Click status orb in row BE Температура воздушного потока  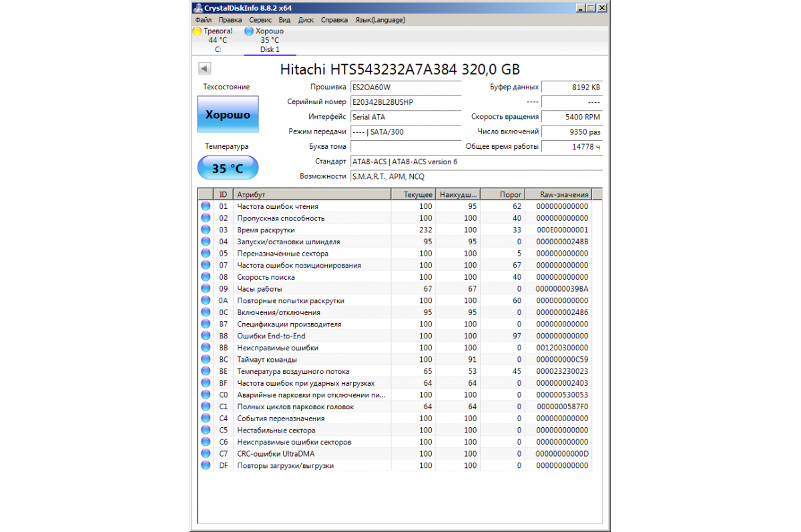point(206,371)
